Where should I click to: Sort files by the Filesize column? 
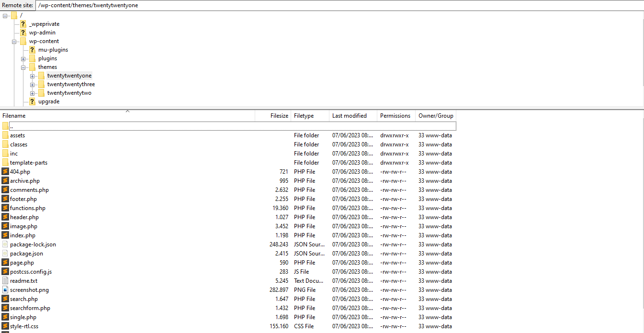pos(273,116)
